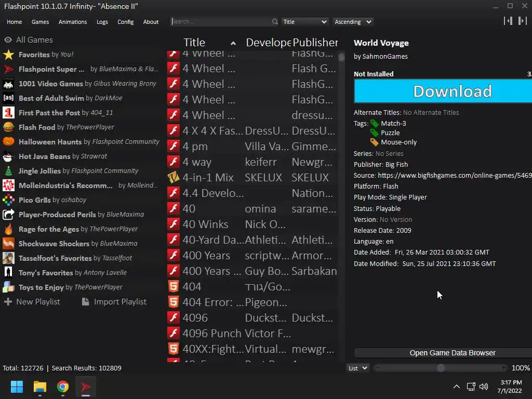The width and height of the screenshot is (532, 399).
Task: Open the Animations tab
Action: [x=73, y=22]
